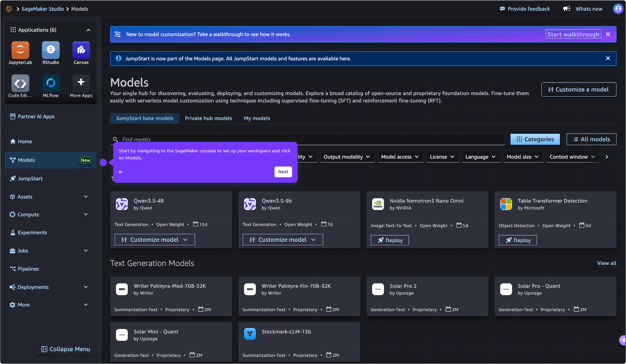Click SageMaker Studio breadcrumb
626x364 pixels.
point(43,9)
